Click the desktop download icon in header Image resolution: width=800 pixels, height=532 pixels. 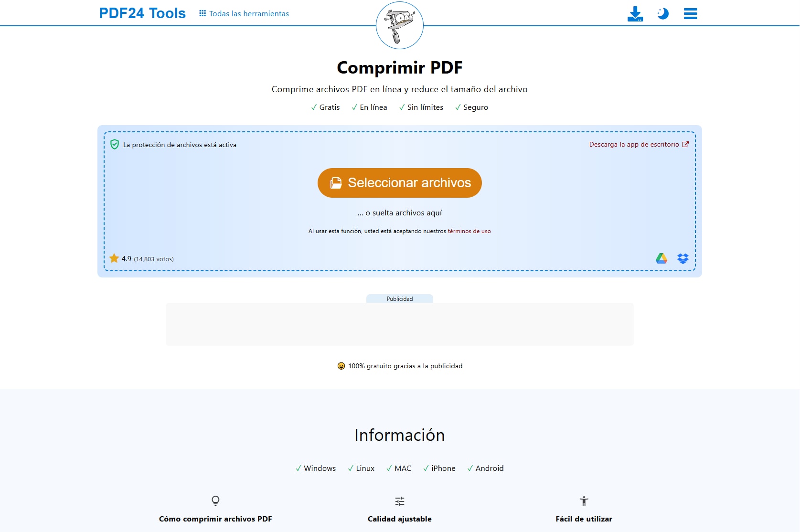pos(635,14)
